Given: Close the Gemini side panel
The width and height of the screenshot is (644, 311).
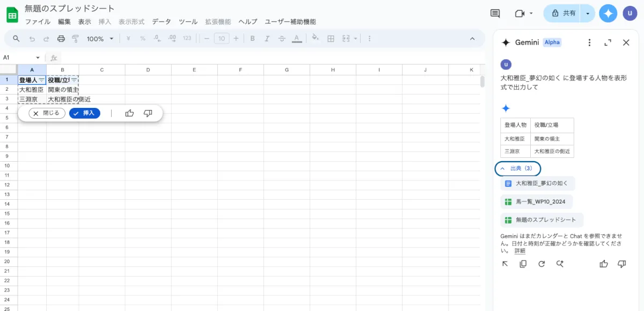Looking at the screenshot, I should (626, 42).
